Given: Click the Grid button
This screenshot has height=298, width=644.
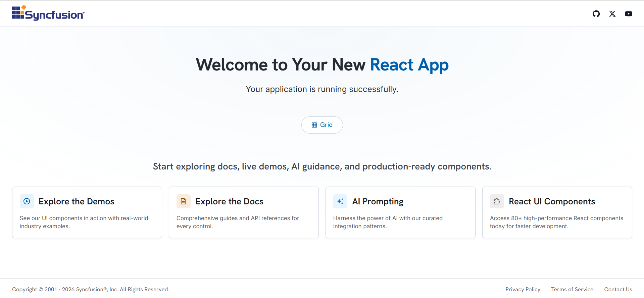Looking at the screenshot, I should [322, 125].
